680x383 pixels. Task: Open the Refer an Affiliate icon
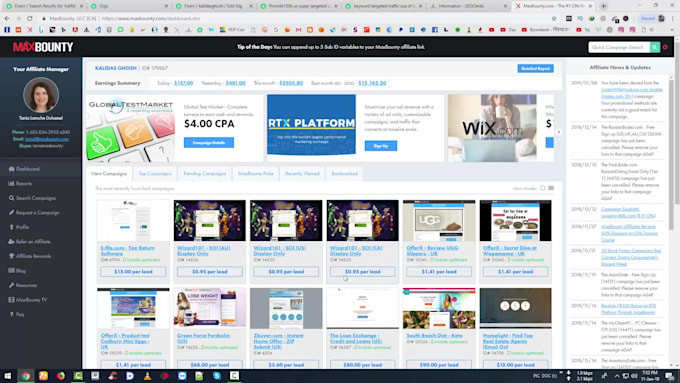[11, 242]
